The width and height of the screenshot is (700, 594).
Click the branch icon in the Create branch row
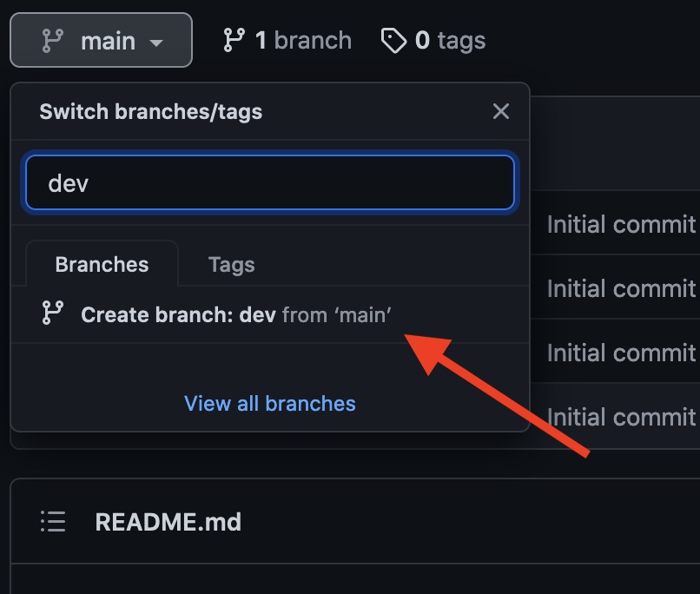point(54,314)
